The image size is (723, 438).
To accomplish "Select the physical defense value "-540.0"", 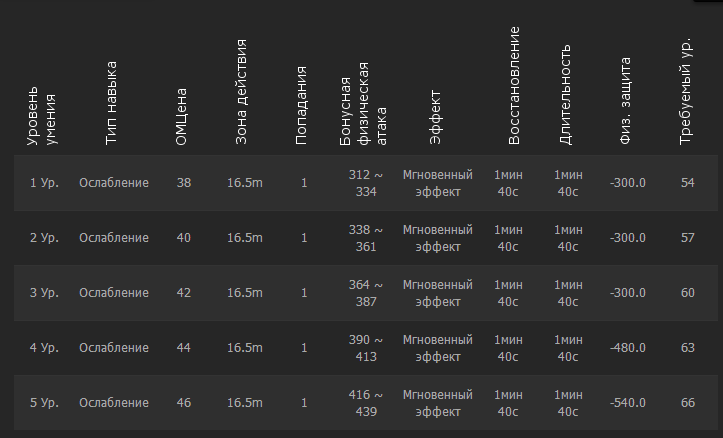I will [x=627, y=403].
